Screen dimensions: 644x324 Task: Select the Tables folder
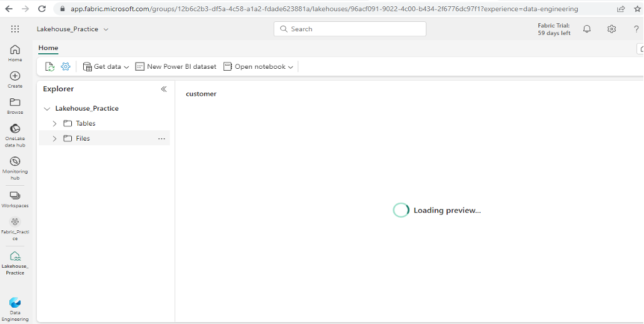tap(86, 124)
